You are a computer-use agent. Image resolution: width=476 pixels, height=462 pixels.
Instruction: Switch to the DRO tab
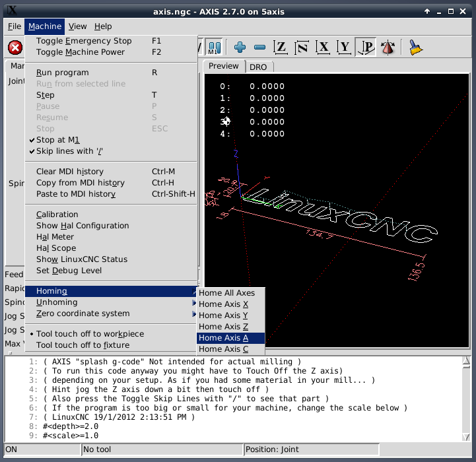point(258,67)
